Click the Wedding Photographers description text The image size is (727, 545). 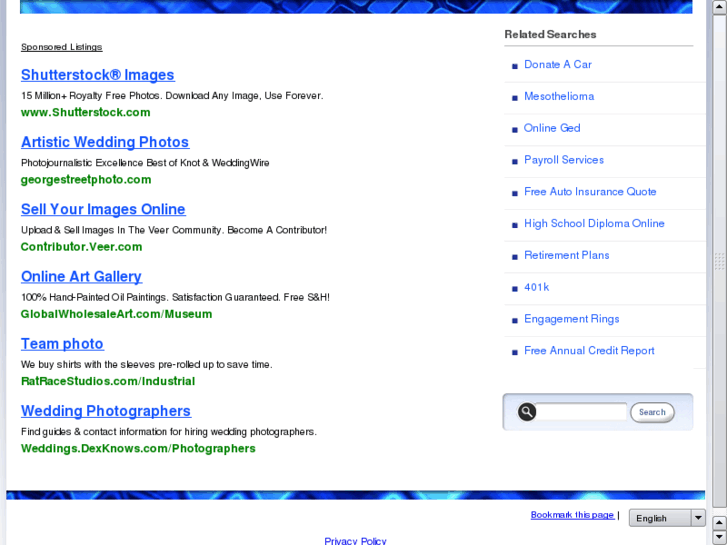coord(169,432)
